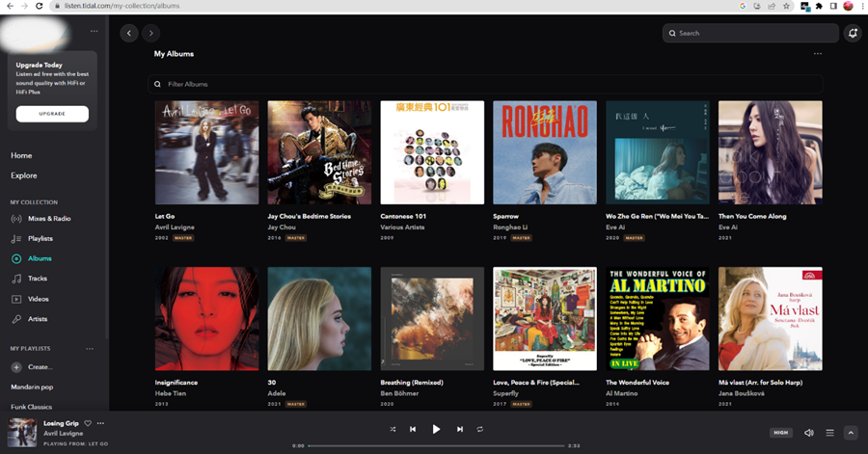Click the now playing album thumbnail

[22, 433]
